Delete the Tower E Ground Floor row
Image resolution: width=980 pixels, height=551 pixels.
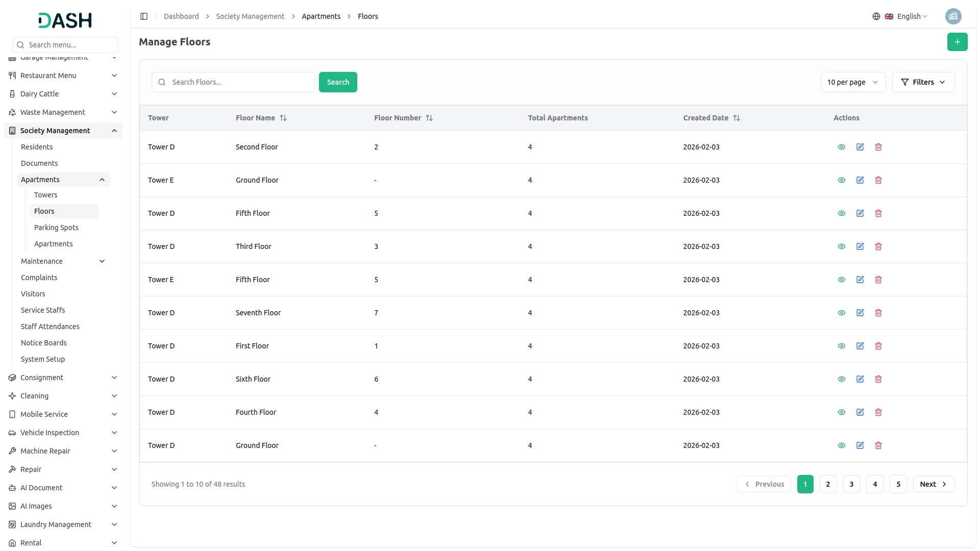pyautogui.click(x=878, y=180)
